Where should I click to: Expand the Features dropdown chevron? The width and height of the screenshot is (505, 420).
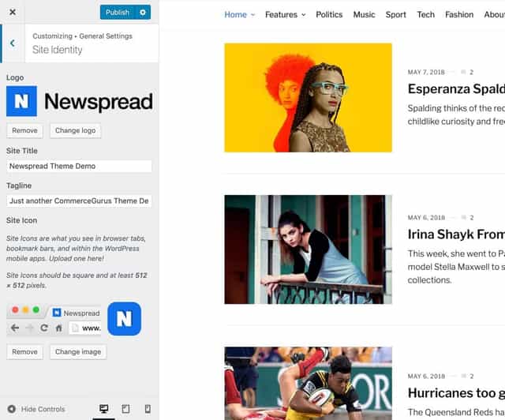pos(303,15)
